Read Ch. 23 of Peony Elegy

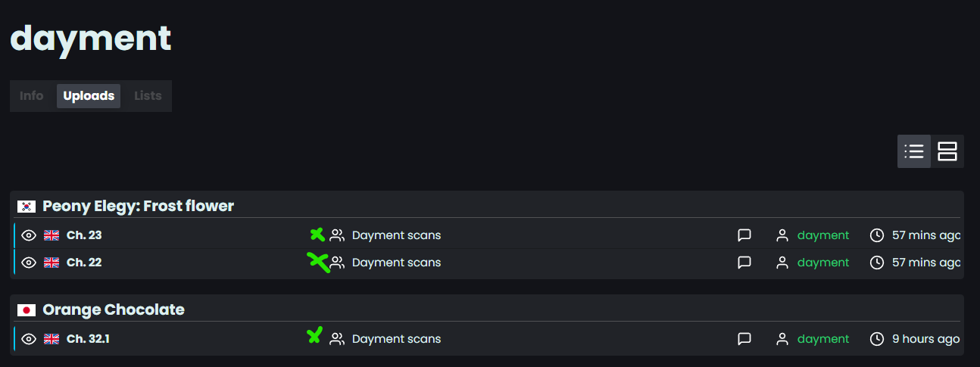84,235
